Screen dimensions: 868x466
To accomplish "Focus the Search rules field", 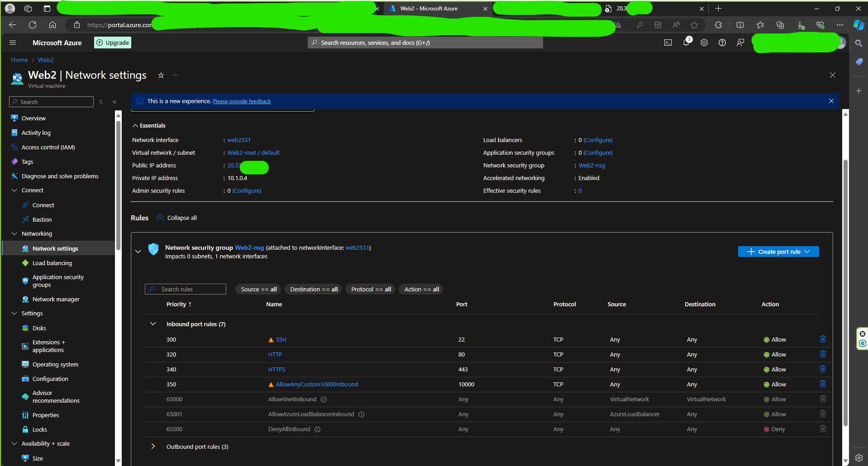I will 186,289.
